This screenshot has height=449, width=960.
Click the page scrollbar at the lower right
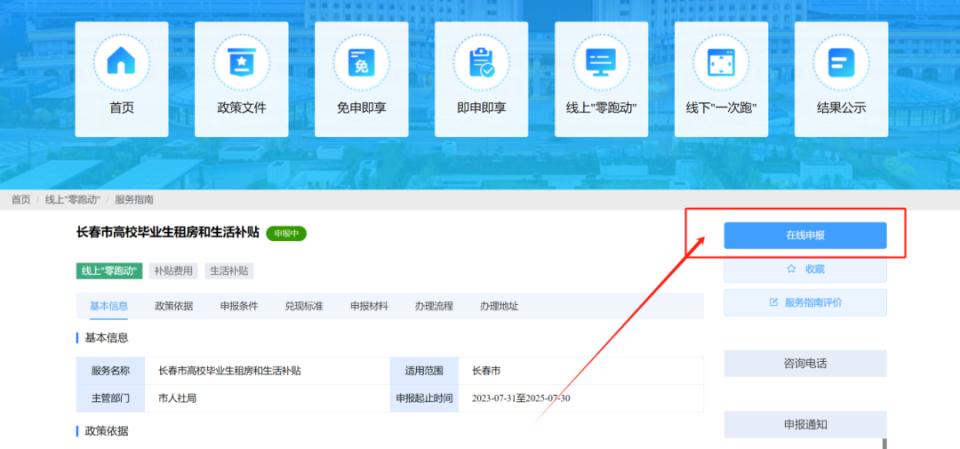[884, 443]
